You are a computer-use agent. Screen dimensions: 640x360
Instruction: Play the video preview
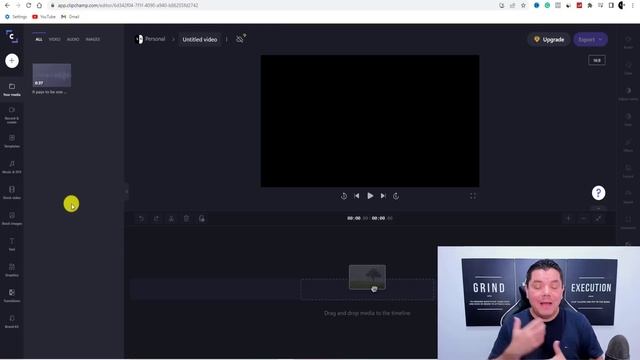pos(370,196)
